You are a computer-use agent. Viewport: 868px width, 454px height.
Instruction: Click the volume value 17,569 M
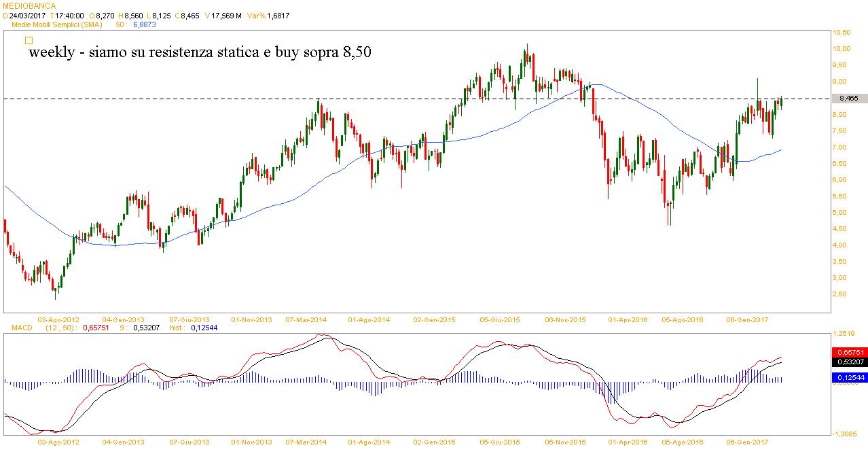[228, 14]
